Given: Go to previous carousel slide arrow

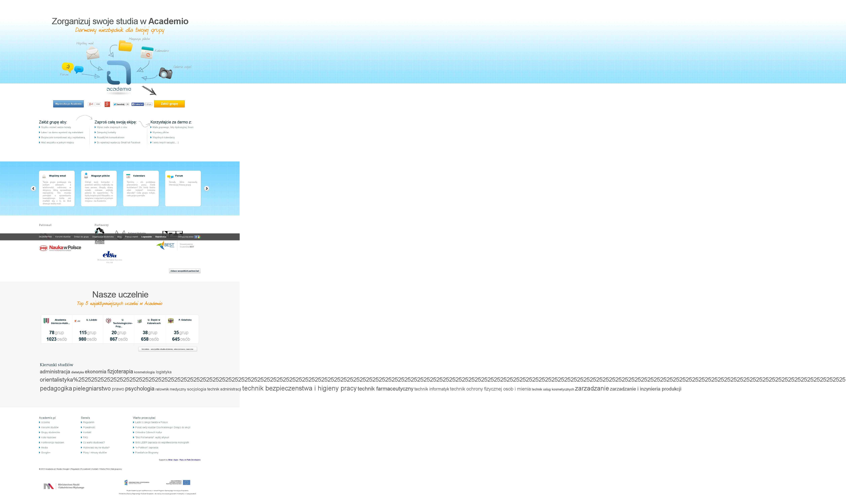Looking at the screenshot, I should click(x=33, y=189).
